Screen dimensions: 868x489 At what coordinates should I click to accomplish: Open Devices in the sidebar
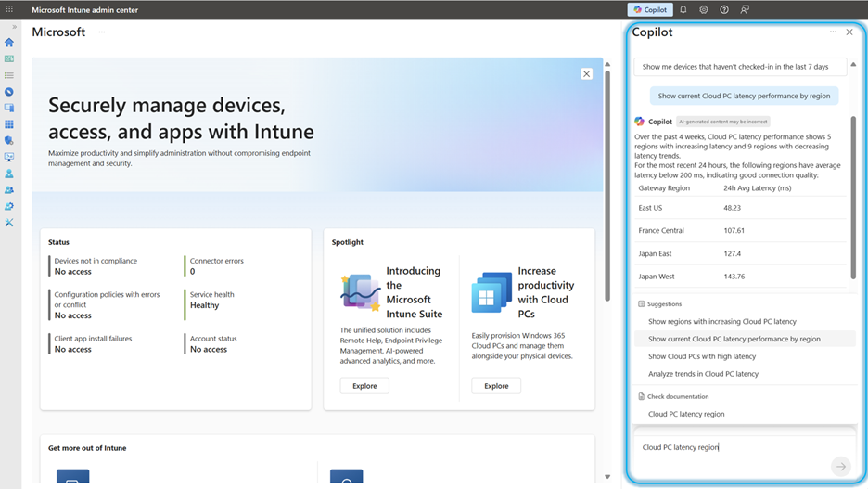click(x=9, y=108)
